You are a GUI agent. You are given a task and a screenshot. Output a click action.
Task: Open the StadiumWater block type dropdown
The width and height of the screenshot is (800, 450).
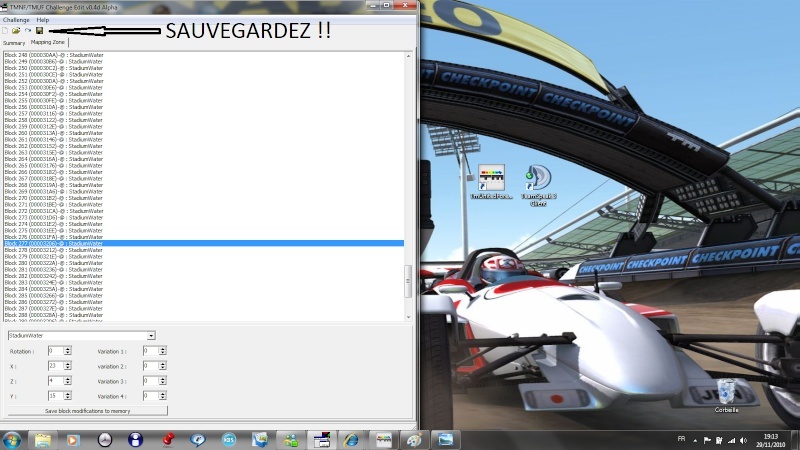151,336
